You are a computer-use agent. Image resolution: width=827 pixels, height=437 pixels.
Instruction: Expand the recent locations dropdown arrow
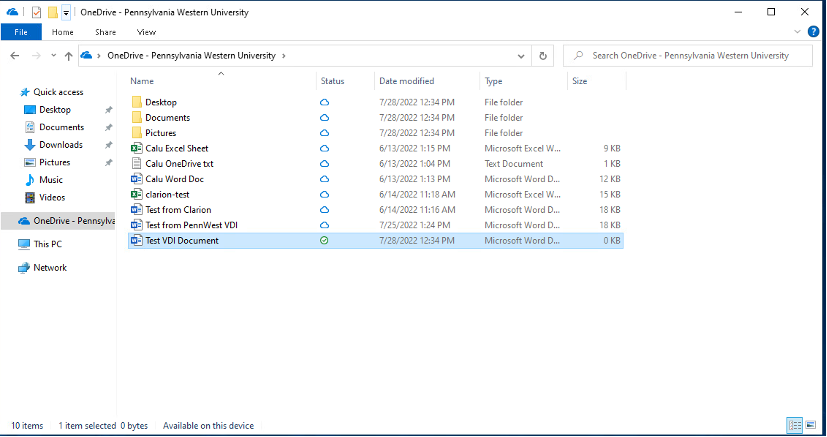tap(53, 56)
